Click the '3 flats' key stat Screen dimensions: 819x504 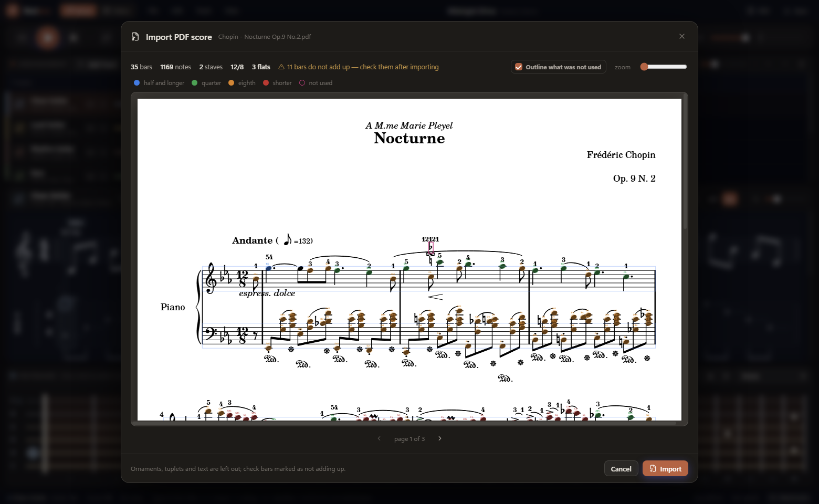[x=261, y=67]
